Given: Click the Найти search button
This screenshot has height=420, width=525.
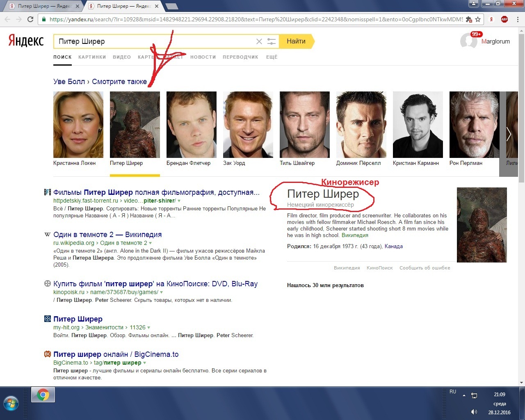Looking at the screenshot, I should point(296,41).
